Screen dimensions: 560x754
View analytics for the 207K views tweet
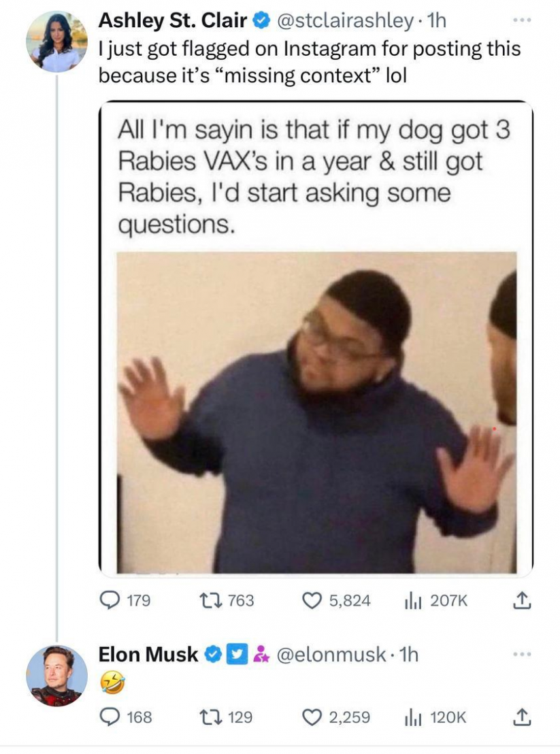coord(412,600)
